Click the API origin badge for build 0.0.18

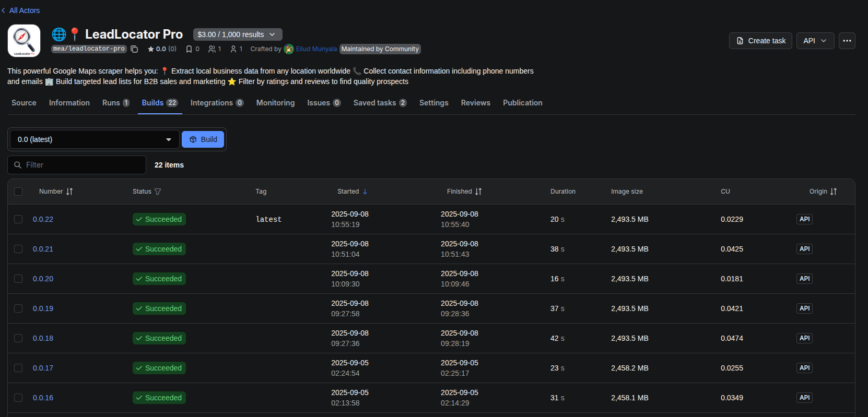point(804,338)
